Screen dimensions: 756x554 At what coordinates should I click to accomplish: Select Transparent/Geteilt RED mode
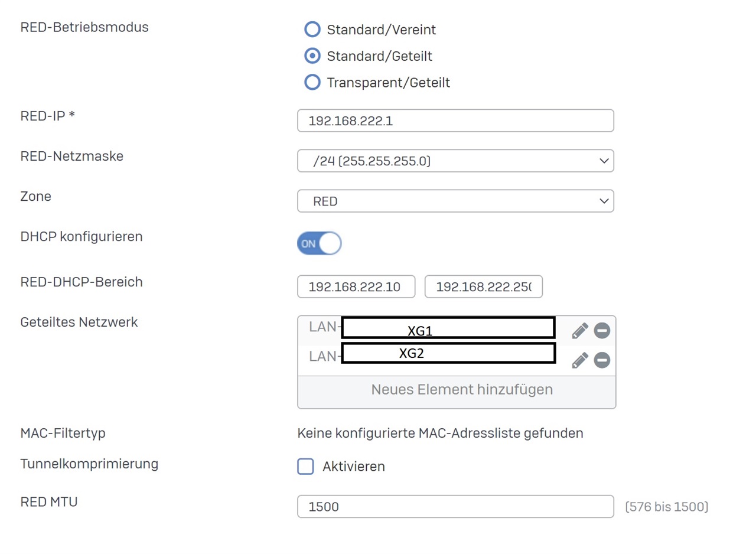tap(311, 83)
